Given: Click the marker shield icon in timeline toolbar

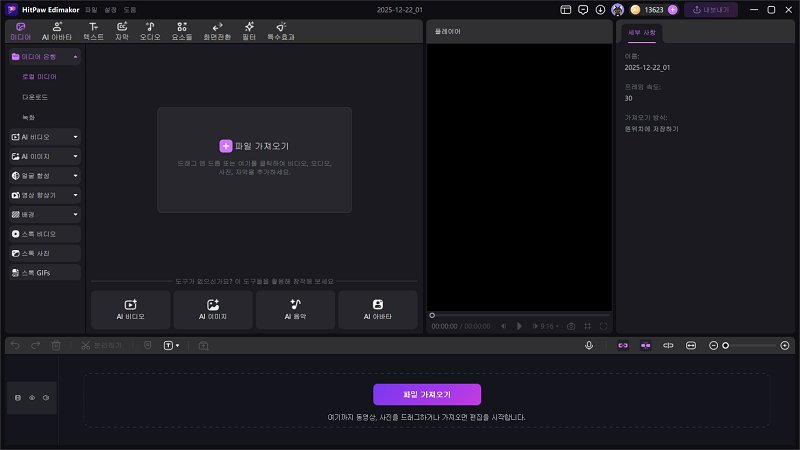Looking at the screenshot, I should [x=147, y=345].
